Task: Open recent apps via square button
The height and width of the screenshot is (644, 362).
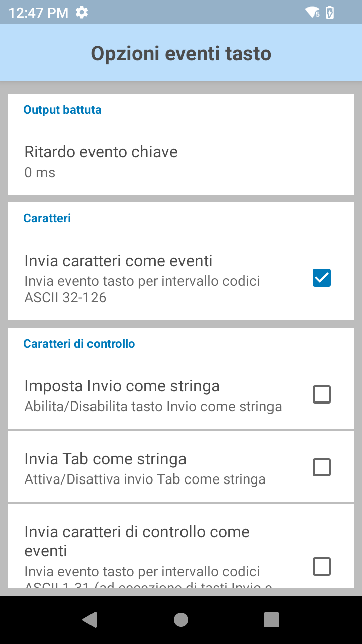Action: click(271, 620)
